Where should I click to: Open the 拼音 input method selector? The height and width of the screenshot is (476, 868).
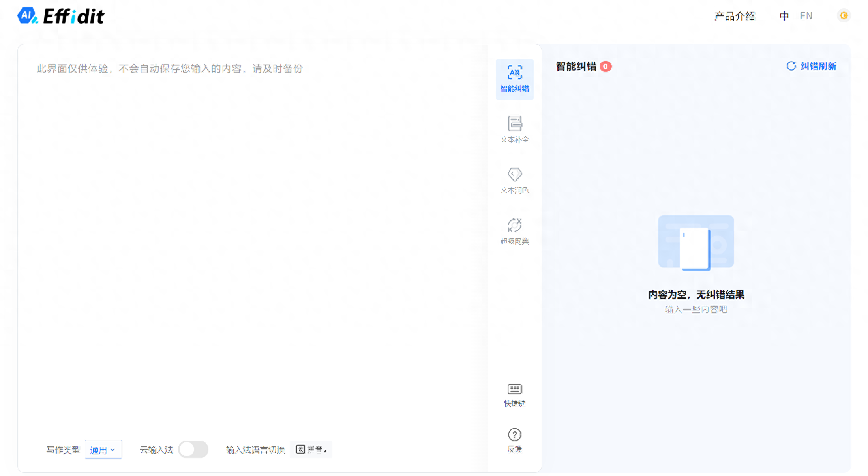pos(311,449)
